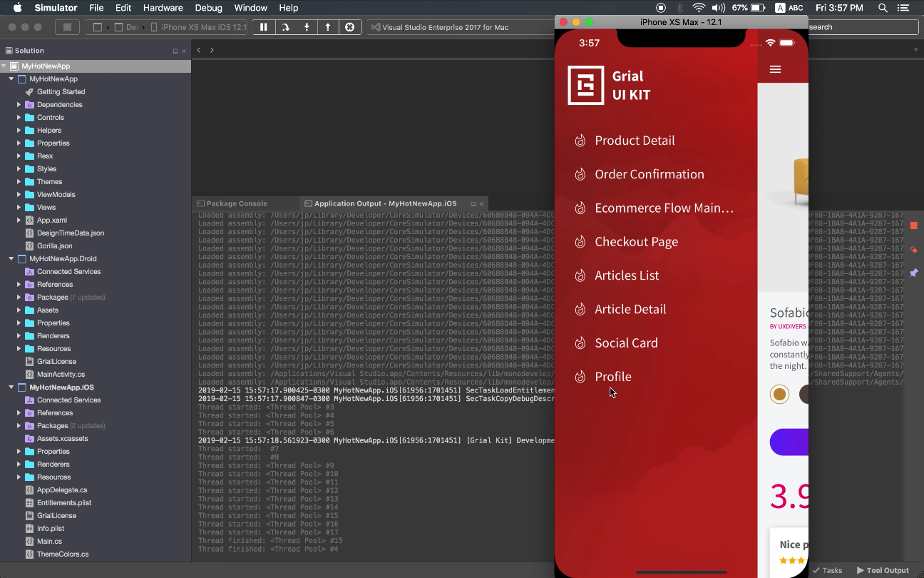Tap Order Confirmation menu entry
This screenshot has width=924, height=578.
coord(650,174)
